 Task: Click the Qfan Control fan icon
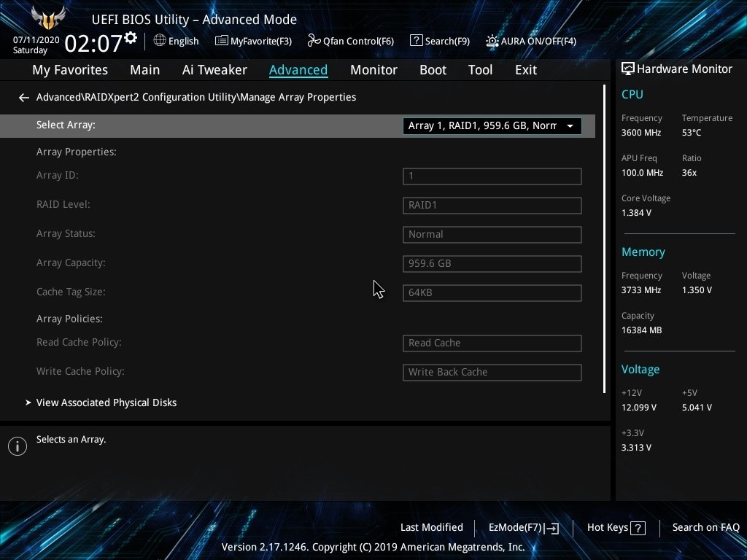[314, 41]
